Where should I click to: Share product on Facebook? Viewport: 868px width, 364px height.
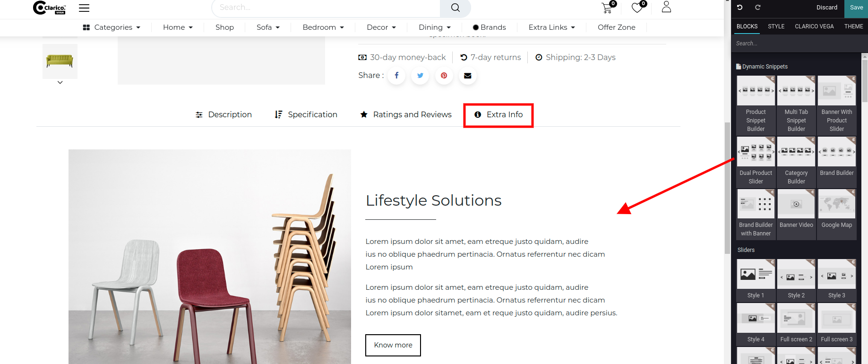396,76
